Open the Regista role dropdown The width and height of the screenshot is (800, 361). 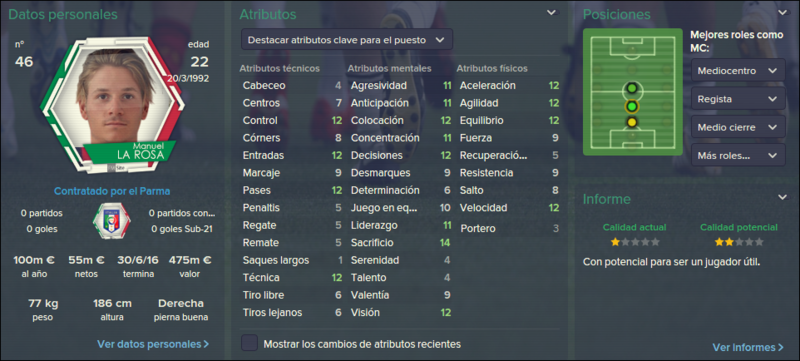(738, 99)
